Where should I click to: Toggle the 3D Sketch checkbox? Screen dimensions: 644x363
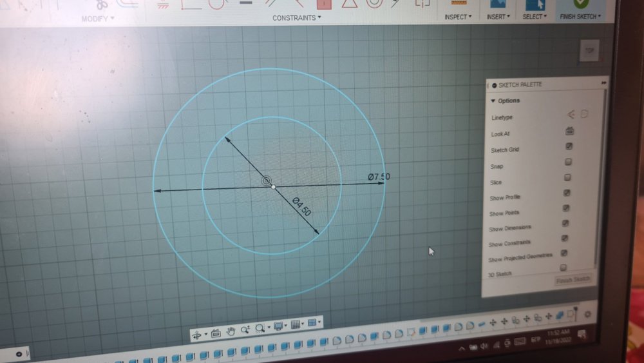point(563,268)
